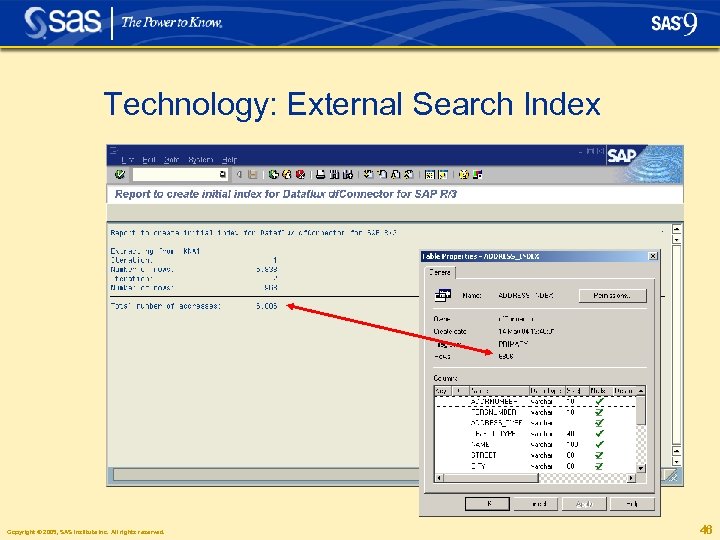Select the General tab in Table Properties

(439, 272)
